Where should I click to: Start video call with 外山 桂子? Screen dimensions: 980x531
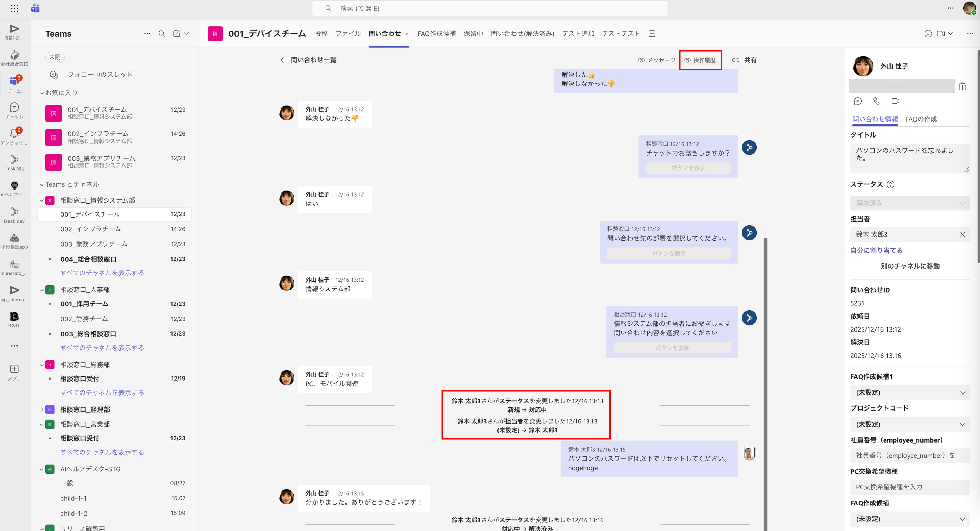tap(896, 101)
